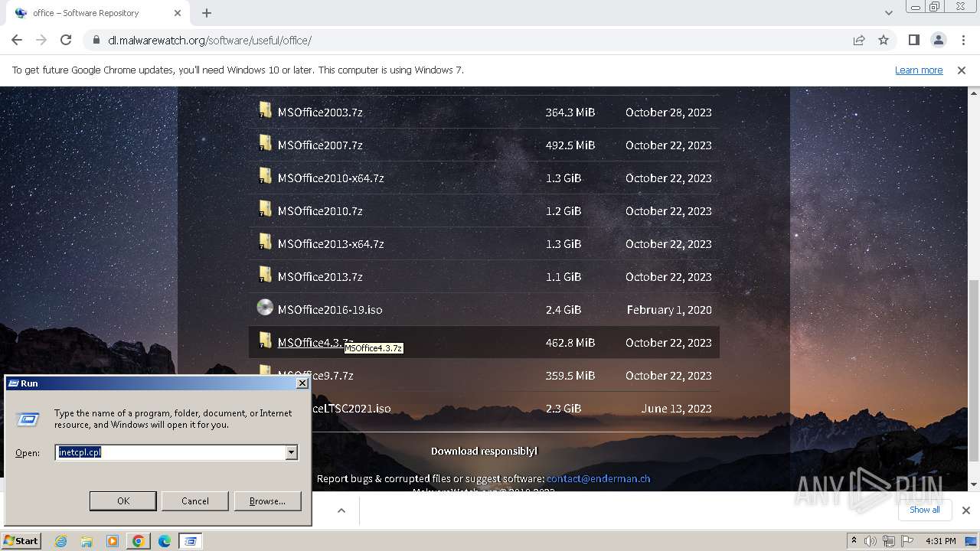980x551 pixels.
Task: Switch to Chrome on the taskbar
Action: click(138, 541)
